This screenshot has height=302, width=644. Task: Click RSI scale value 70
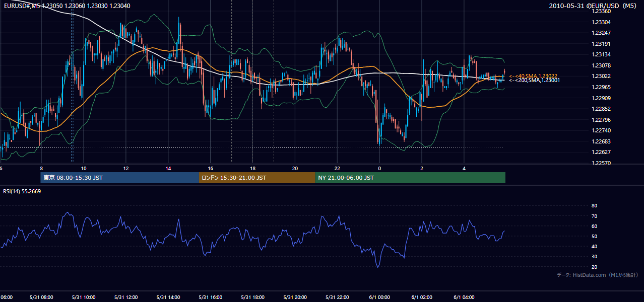(x=594, y=216)
